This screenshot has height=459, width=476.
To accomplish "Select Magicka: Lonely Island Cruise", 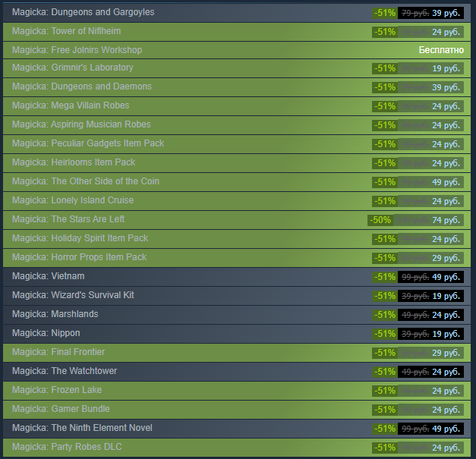I will 237,201.
